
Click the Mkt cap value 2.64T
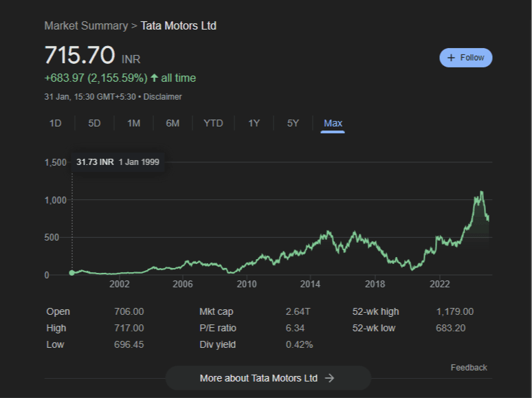pos(298,311)
